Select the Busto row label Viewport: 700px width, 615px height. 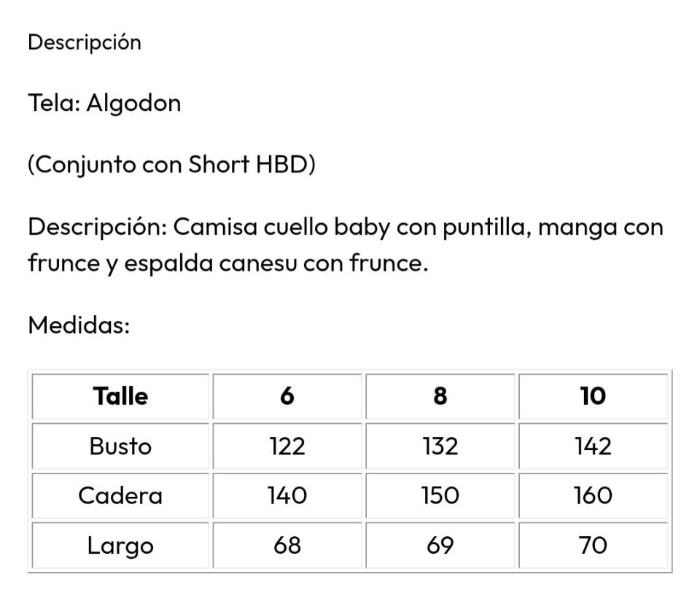click(120, 446)
